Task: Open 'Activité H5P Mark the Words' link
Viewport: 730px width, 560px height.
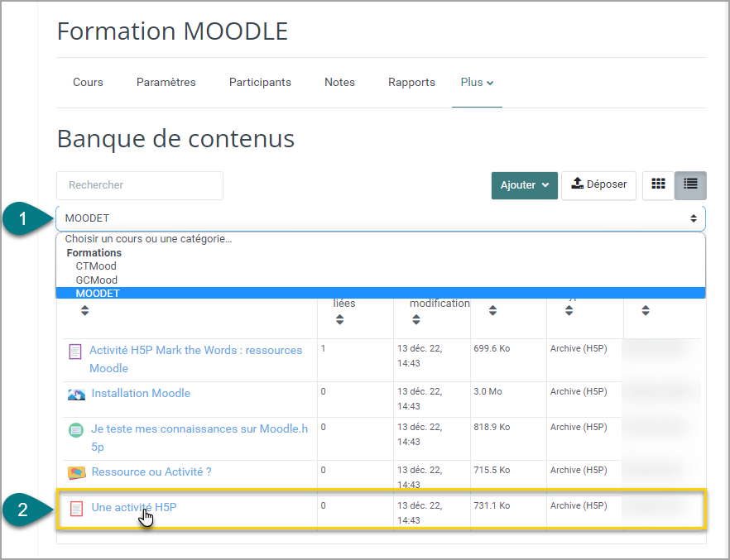Action: [195, 359]
